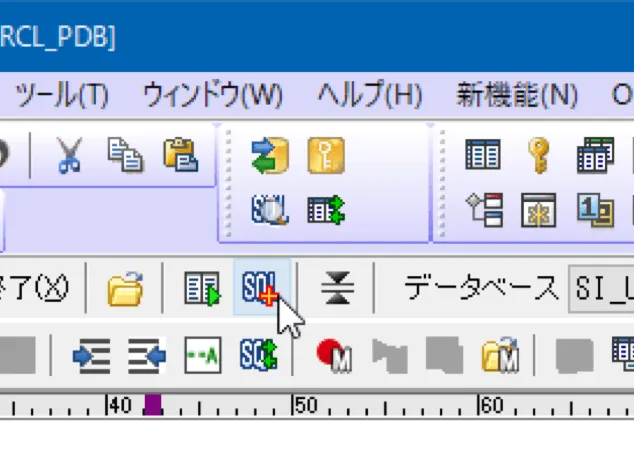This screenshot has width=634, height=451.
Task: Click the purple marker on the ruler
Action: [153, 405]
